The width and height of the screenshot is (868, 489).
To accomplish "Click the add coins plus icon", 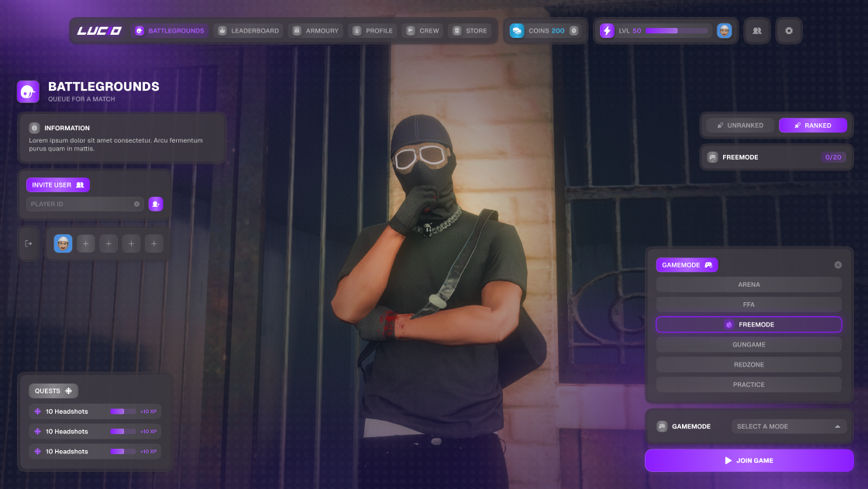I will [x=573, y=31].
